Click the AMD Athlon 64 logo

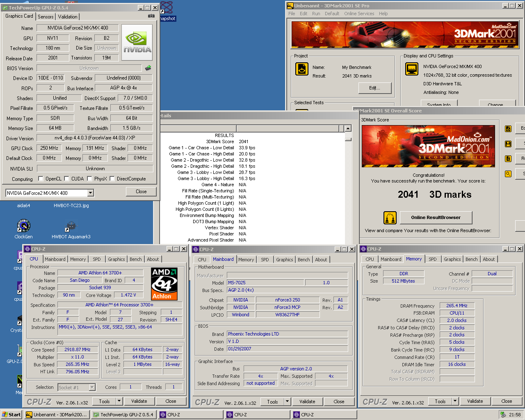164,284
